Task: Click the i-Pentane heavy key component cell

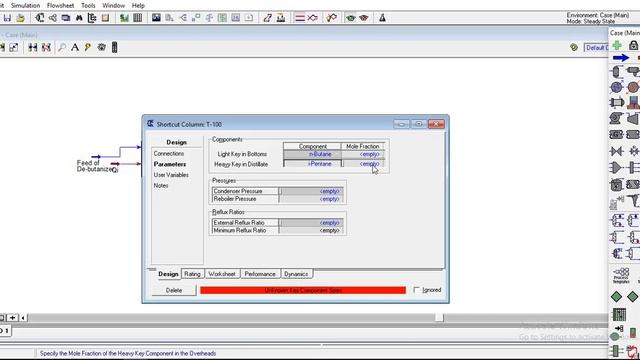Action: pos(312,164)
